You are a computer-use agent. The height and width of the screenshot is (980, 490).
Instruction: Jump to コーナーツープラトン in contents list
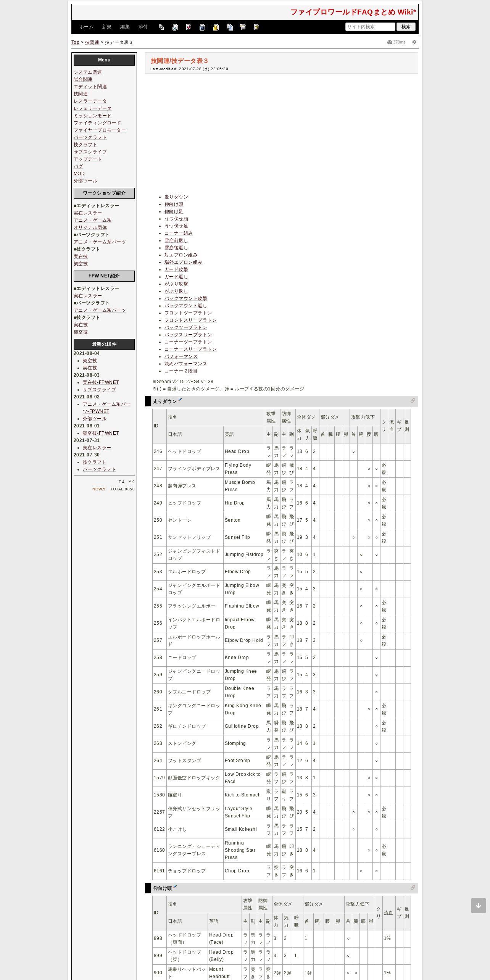188,342
